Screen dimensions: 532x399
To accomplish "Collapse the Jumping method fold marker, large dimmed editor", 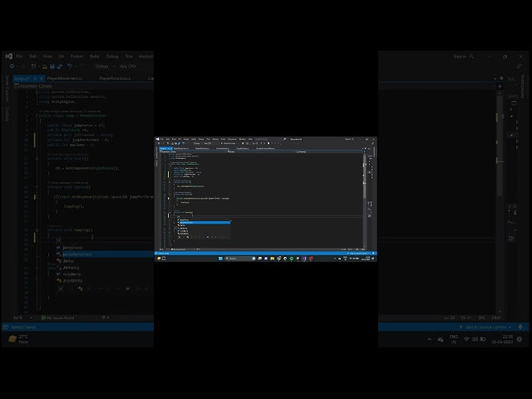I will (37, 230).
